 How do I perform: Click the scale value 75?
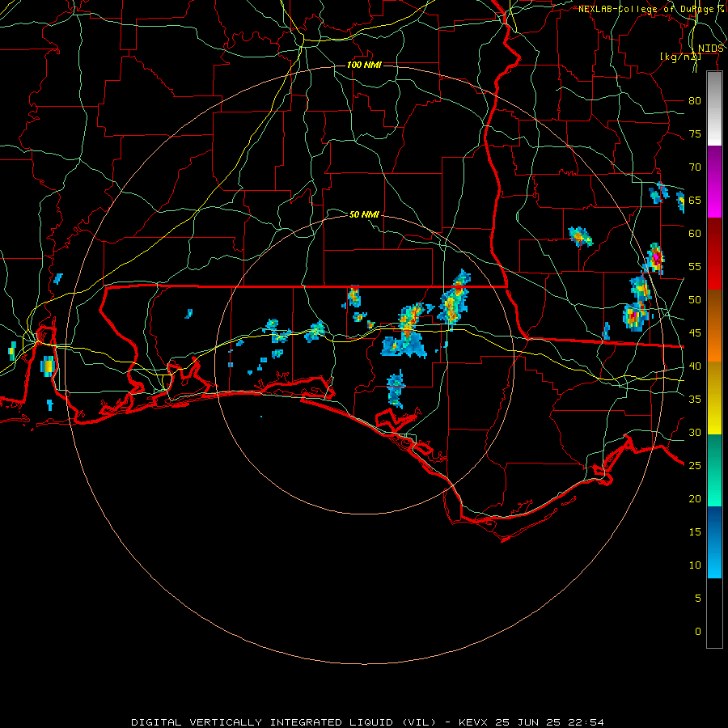click(695, 134)
